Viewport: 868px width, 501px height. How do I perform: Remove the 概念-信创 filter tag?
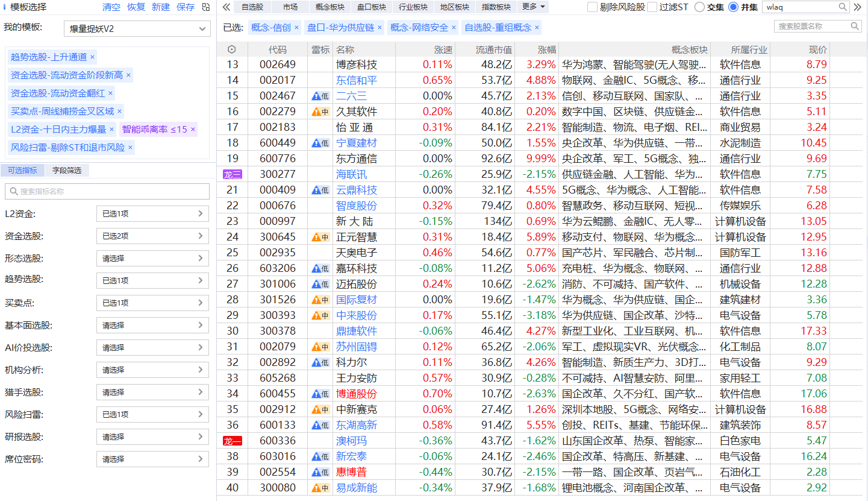(296, 28)
